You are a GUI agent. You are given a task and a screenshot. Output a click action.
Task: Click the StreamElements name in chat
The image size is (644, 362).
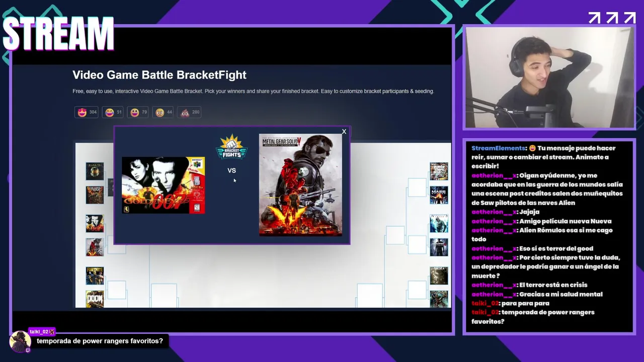(x=499, y=148)
